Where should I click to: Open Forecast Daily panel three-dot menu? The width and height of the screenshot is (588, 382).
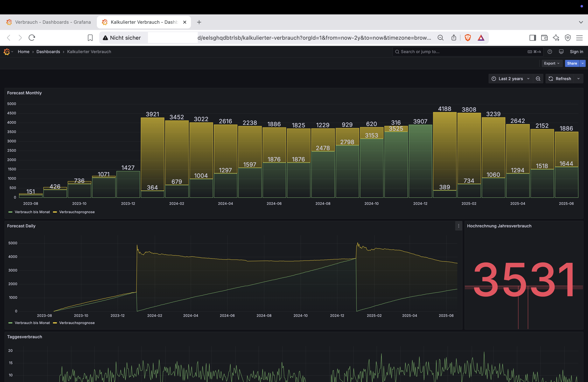point(458,226)
